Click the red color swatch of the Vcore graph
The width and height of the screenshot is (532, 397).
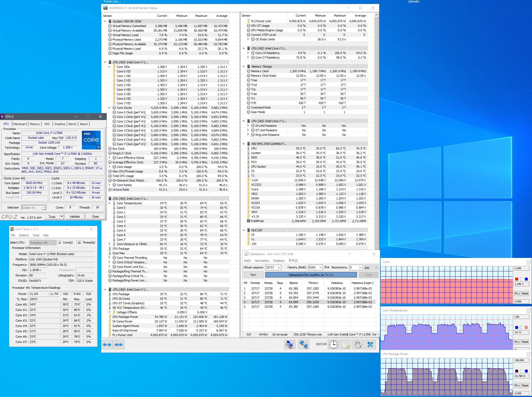[516, 279]
